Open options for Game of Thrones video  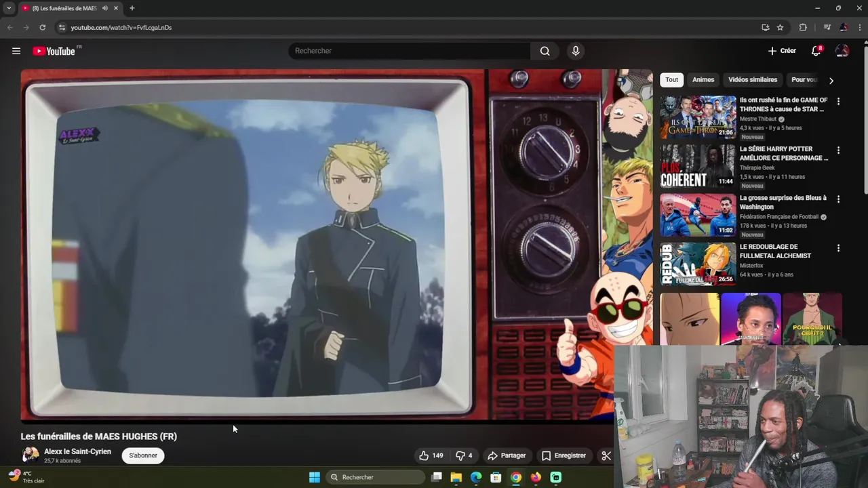click(838, 101)
